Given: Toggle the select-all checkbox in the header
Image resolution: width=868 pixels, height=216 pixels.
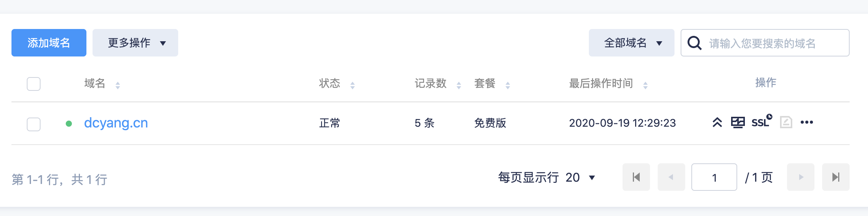Looking at the screenshot, I should point(34,84).
